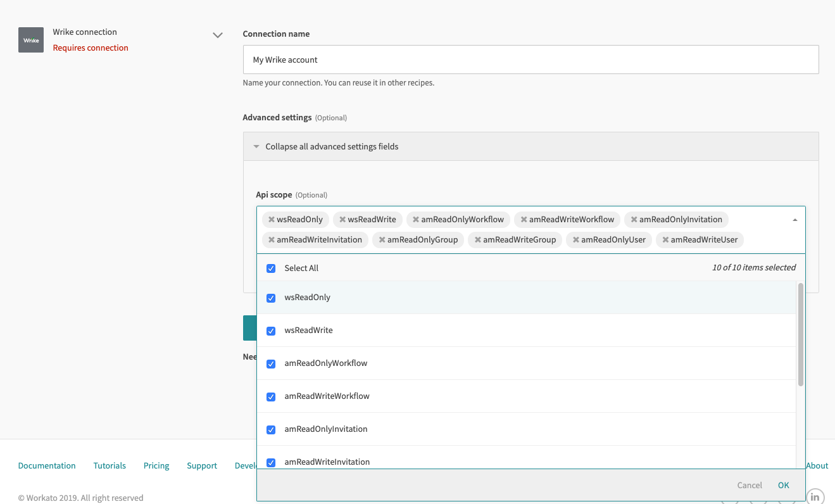Uncheck the Select All checkbox
835x504 pixels.
(x=271, y=268)
